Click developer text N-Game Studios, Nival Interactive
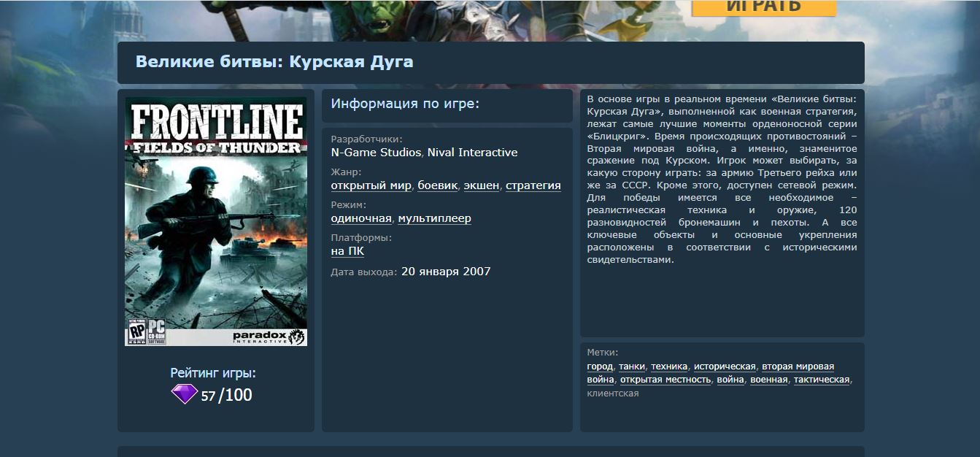Viewport: 980px width, 457px height. pyautogui.click(x=424, y=153)
